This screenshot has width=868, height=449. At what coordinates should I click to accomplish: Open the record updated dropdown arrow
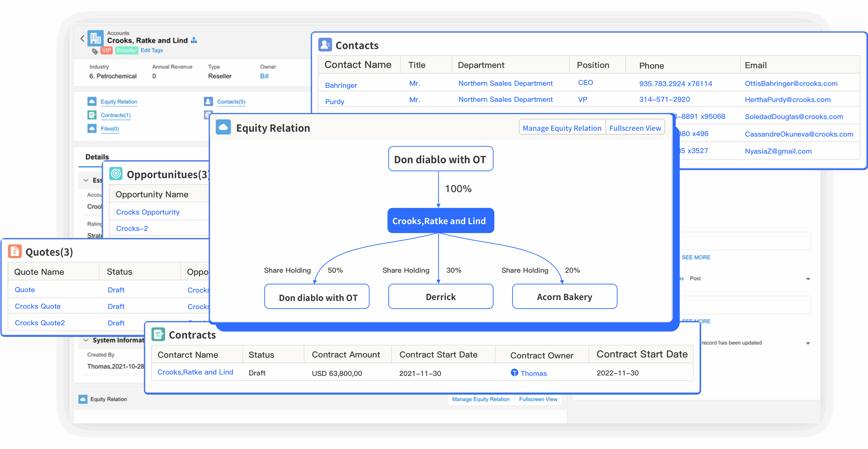click(808, 343)
